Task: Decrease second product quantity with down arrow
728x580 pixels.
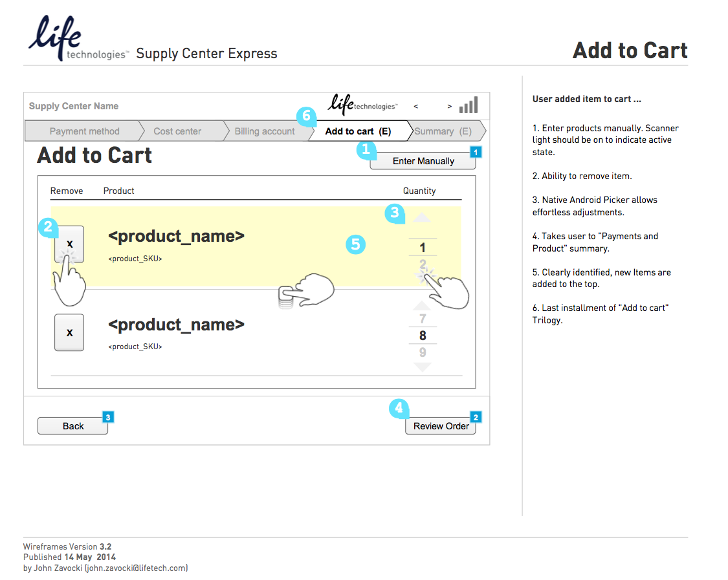Action: tap(422, 367)
